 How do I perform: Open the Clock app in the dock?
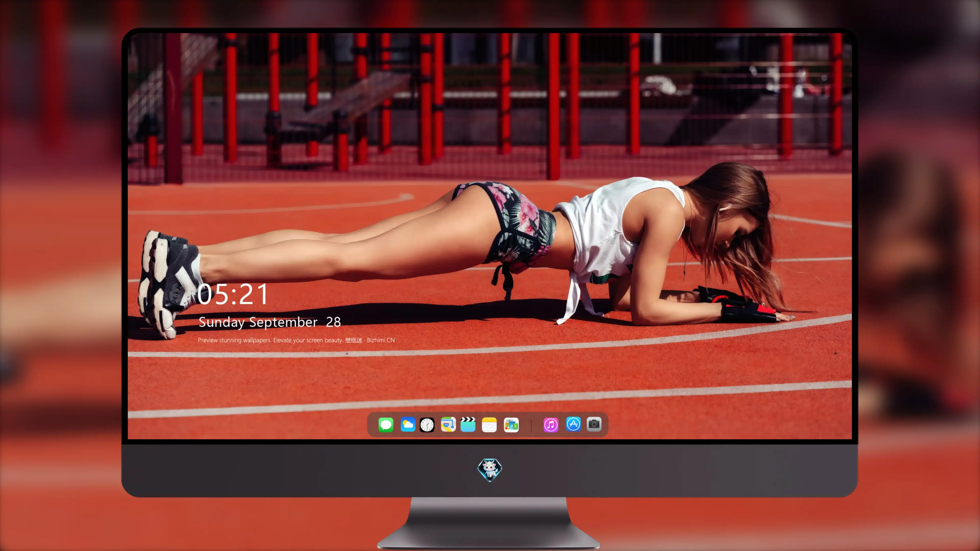pyautogui.click(x=427, y=425)
